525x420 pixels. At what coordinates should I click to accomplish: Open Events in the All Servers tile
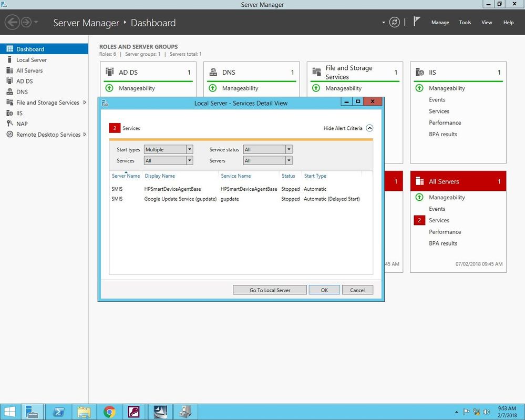[x=437, y=209]
